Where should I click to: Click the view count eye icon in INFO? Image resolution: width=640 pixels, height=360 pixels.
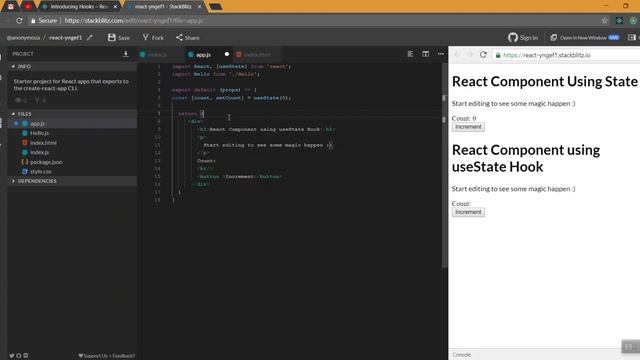[18, 100]
